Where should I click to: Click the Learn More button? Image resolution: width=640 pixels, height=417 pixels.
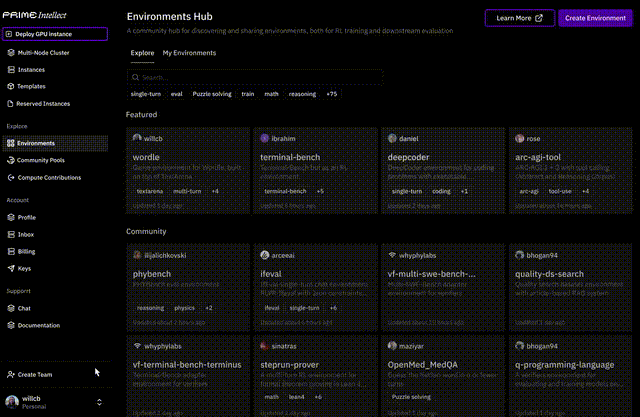coord(519,18)
